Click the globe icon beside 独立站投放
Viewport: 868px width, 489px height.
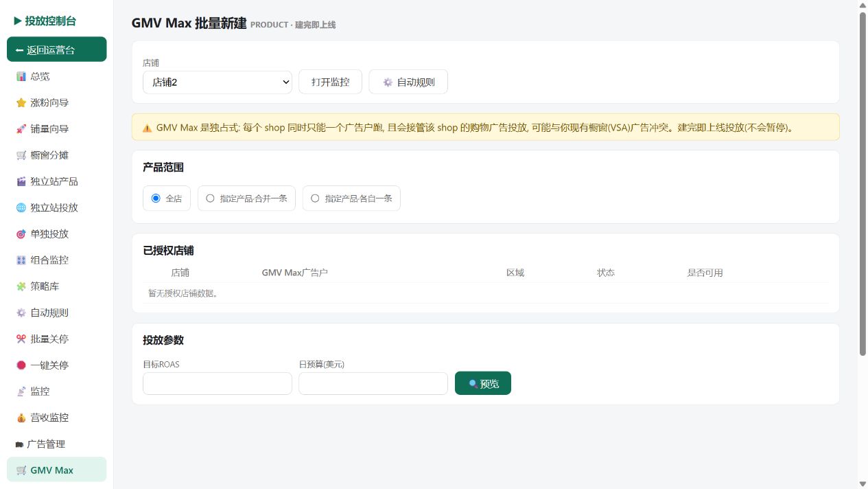click(21, 207)
